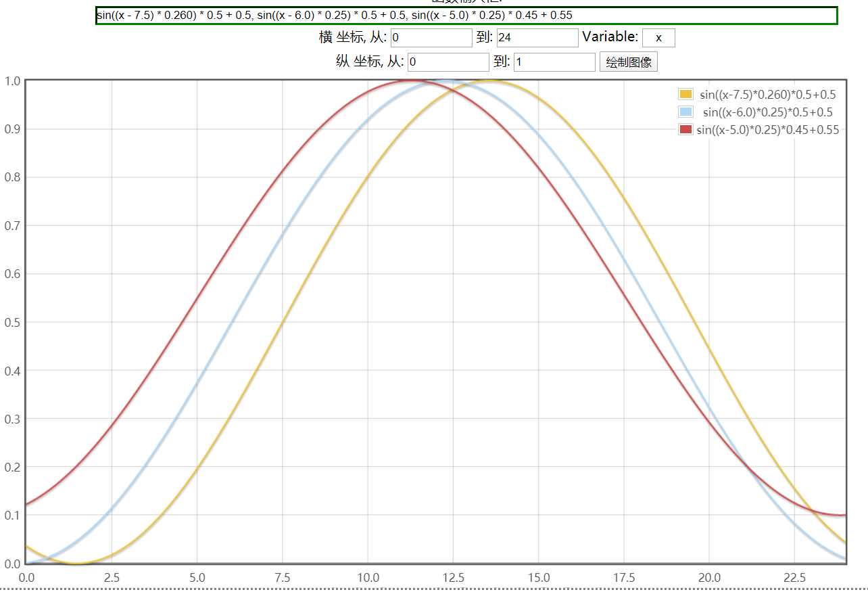
Task: Click the yellow legend color swatch
Action: (686, 95)
